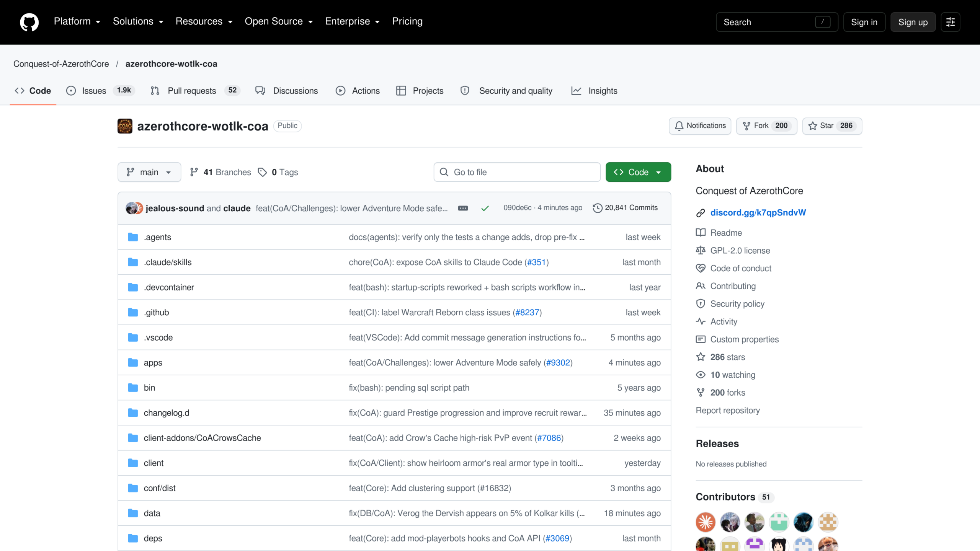Click the history clock icon by Commits
980x551 pixels.
(597, 208)
